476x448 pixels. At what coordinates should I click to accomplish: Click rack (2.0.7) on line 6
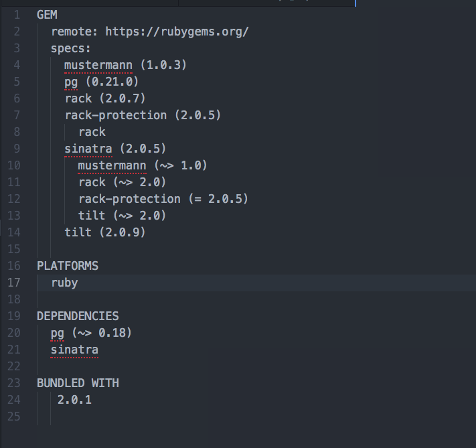105,98
